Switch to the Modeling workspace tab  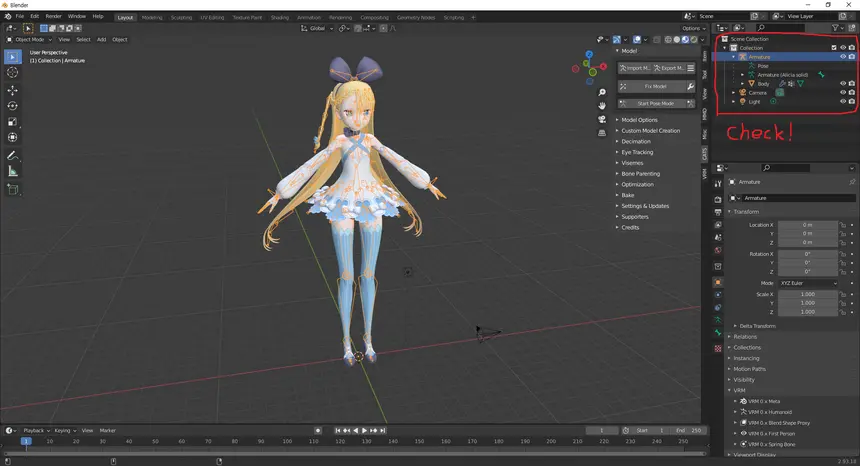pyautogui.click(x=152, y=18)
